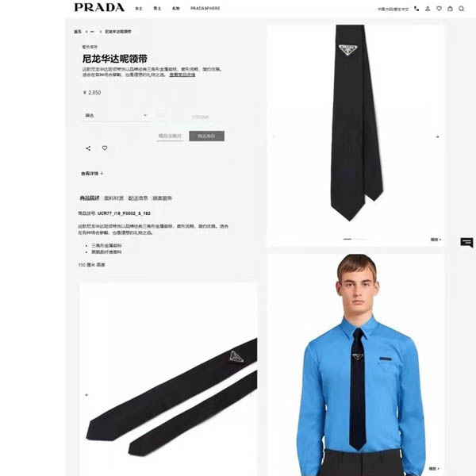
Task: Click the phone contact icon in header
Action: (x=416, y=9)
